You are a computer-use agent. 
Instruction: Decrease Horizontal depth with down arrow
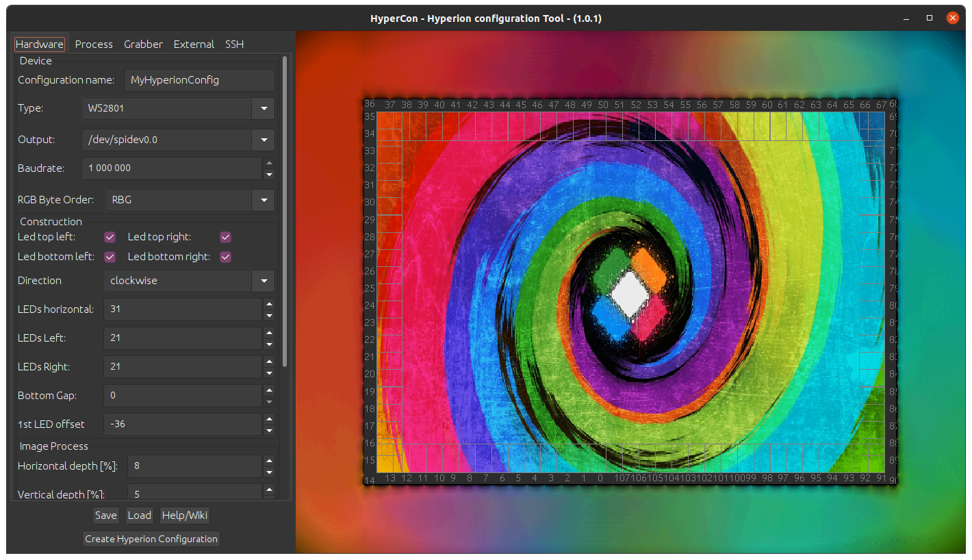point(269,472)
